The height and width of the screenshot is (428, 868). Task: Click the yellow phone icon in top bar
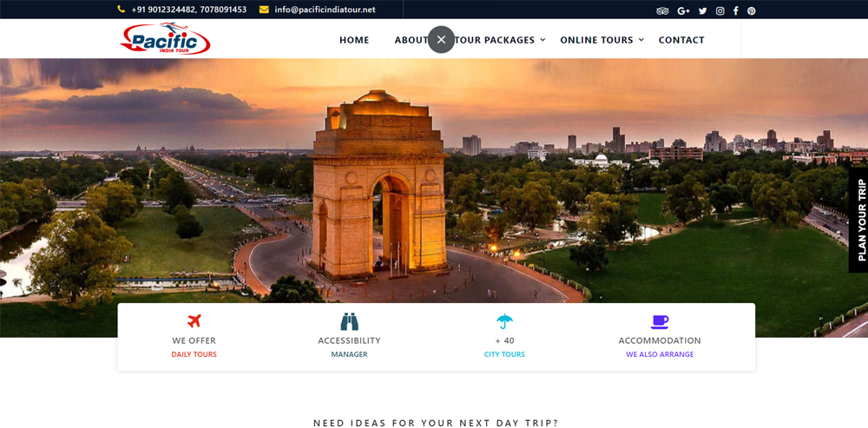(x=122, y=10)
